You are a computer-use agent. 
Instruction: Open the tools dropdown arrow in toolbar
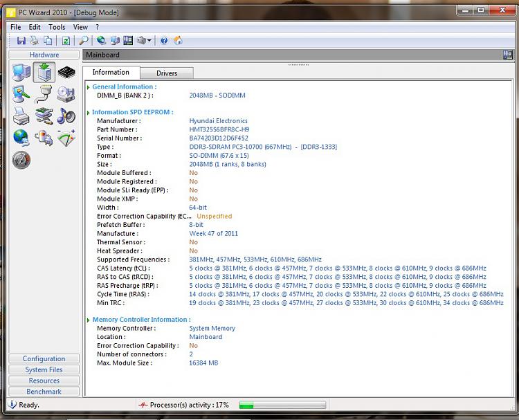[x=149, y=41]
